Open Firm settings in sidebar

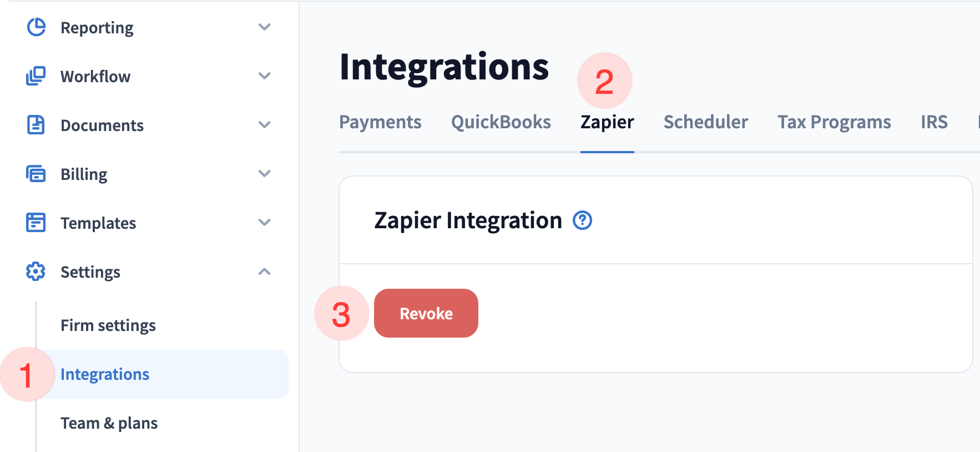[108, 325]
